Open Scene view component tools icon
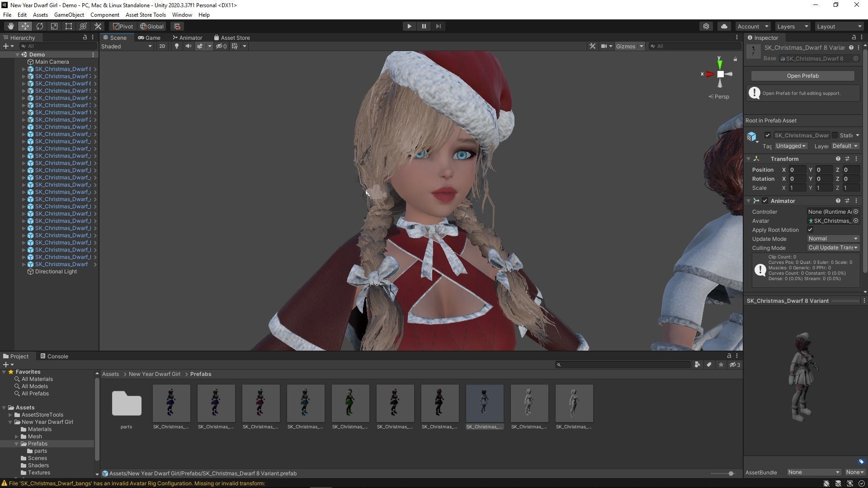This screenshot has width=868, height=488. [592, 46]
